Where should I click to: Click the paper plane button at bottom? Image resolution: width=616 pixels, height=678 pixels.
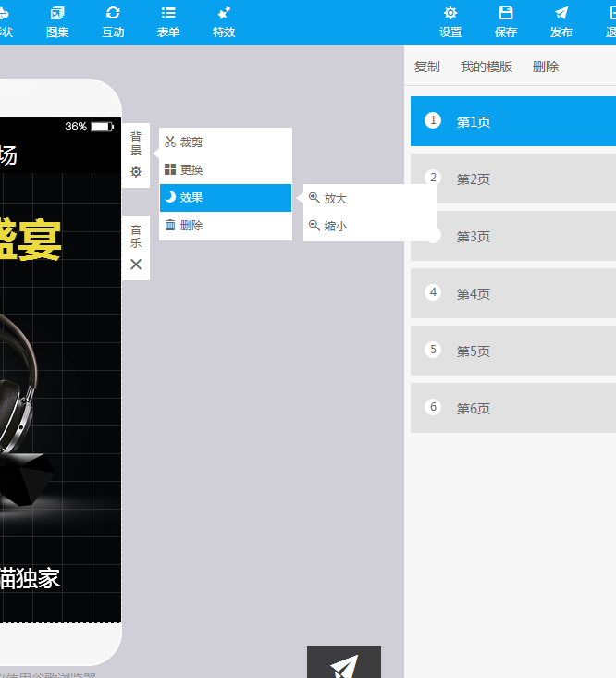point(344,662)
